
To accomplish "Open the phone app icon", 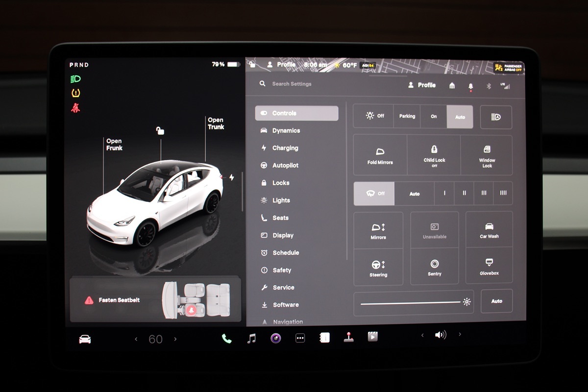I will tap(226, 339).
